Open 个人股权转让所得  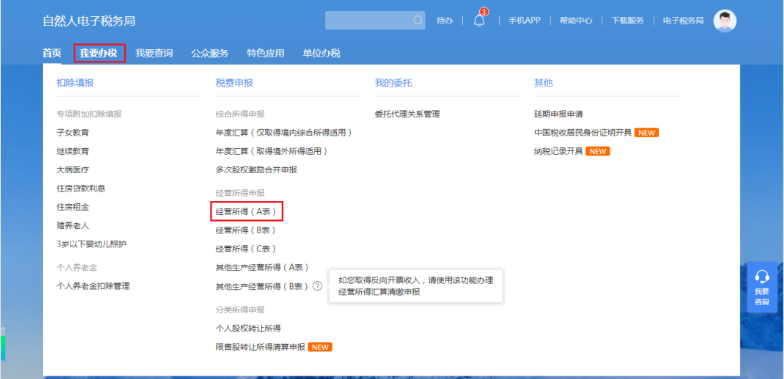tap(248, 328)
